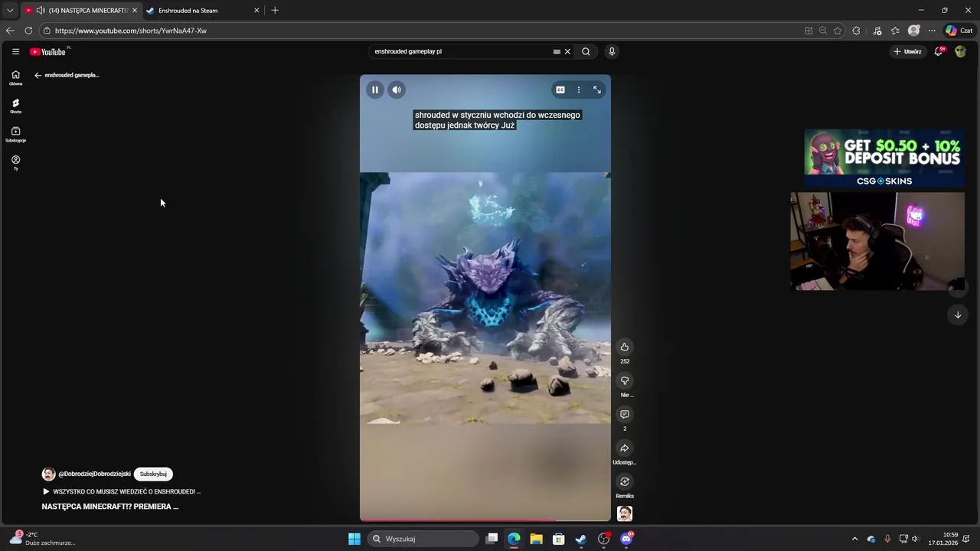Open the media control toolbar button

click(877, 31)
